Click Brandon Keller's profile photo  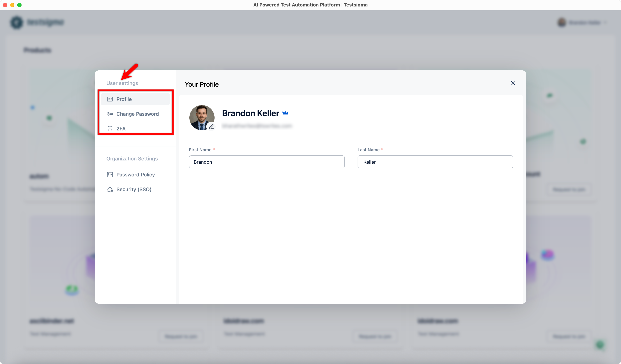(x=200, y=116)
